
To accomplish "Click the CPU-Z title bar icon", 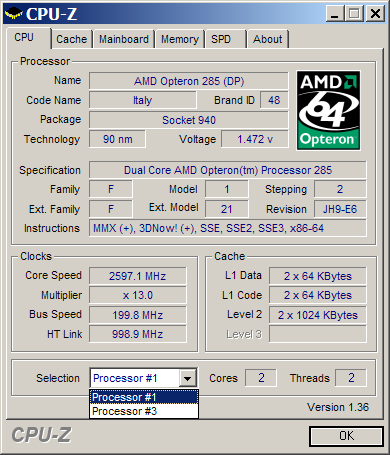I will coord(14,14).
